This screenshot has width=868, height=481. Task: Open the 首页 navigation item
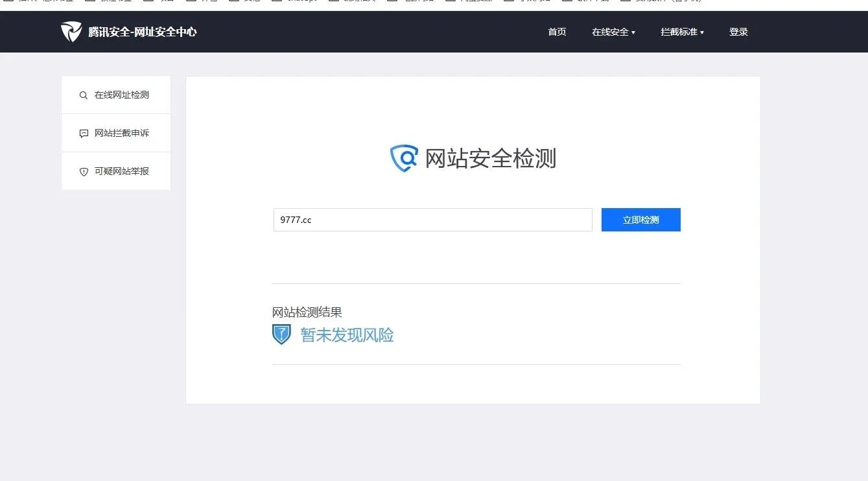coord(557,32)
